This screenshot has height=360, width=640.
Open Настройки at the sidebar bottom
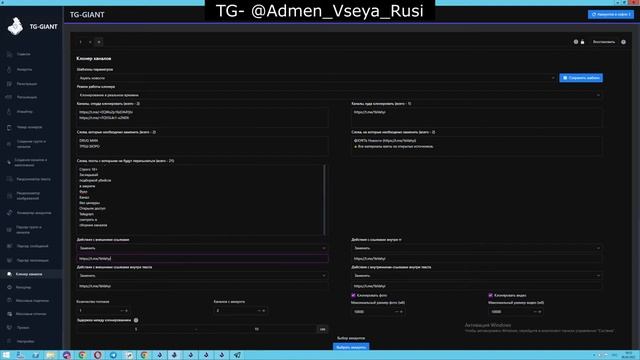click(25, 341)
